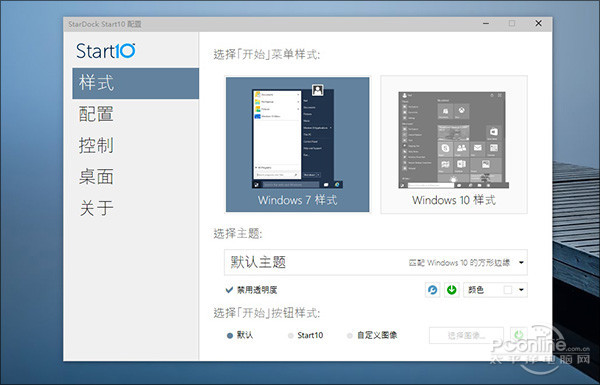600x385 pixels.
Task: Choose the Windows 10 样式 menu thumbnail
Action: [454, 144]
